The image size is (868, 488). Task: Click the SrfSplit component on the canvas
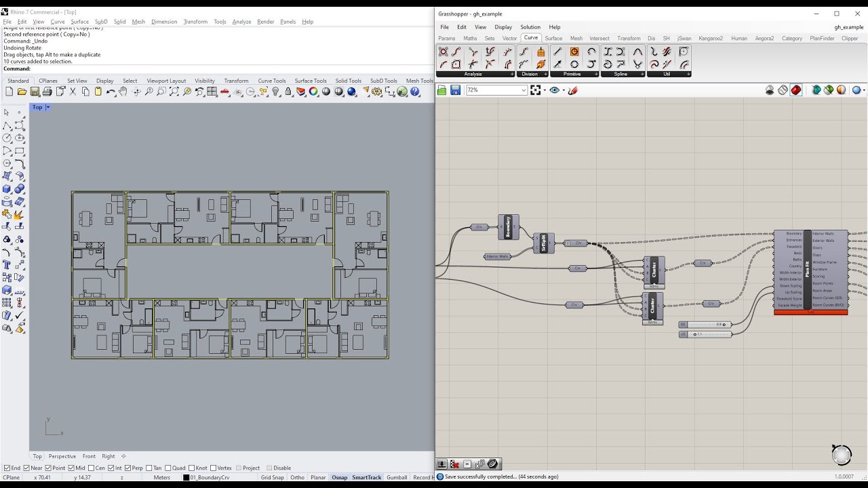[543, 243]
